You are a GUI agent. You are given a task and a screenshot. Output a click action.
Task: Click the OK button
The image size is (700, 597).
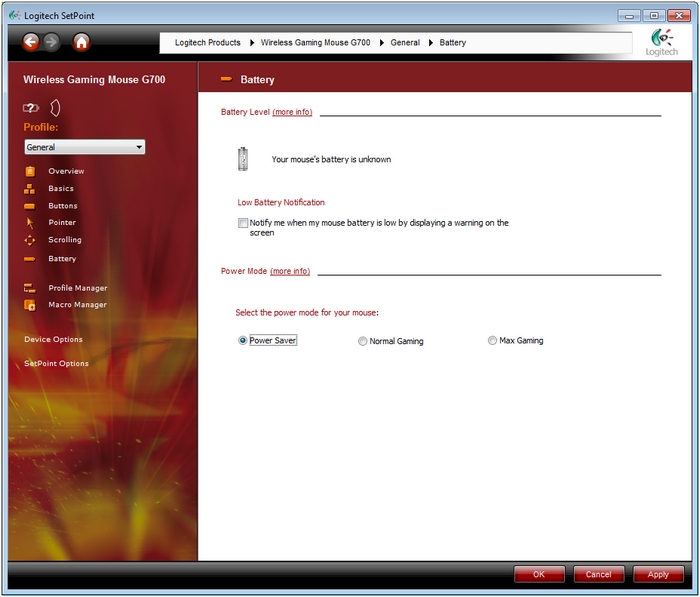(x=539, y=574)
